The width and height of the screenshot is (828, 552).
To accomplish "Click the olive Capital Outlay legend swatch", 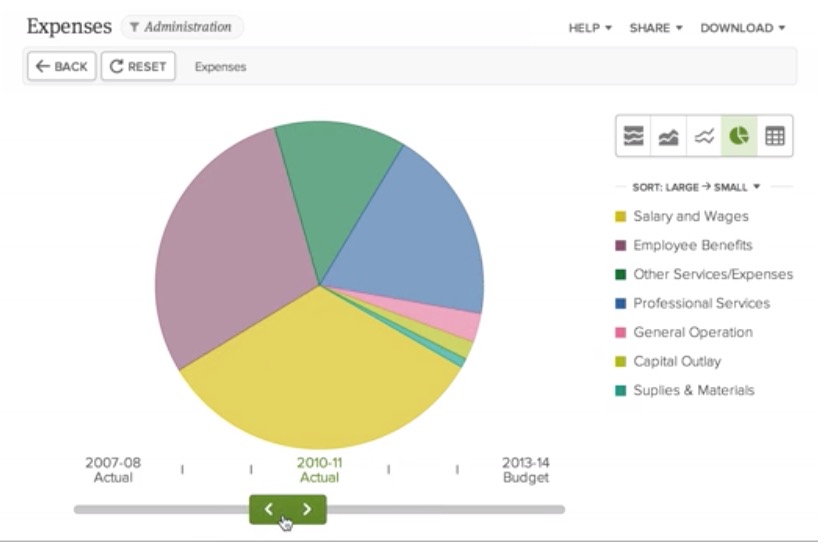I will (x=620, y=361).
